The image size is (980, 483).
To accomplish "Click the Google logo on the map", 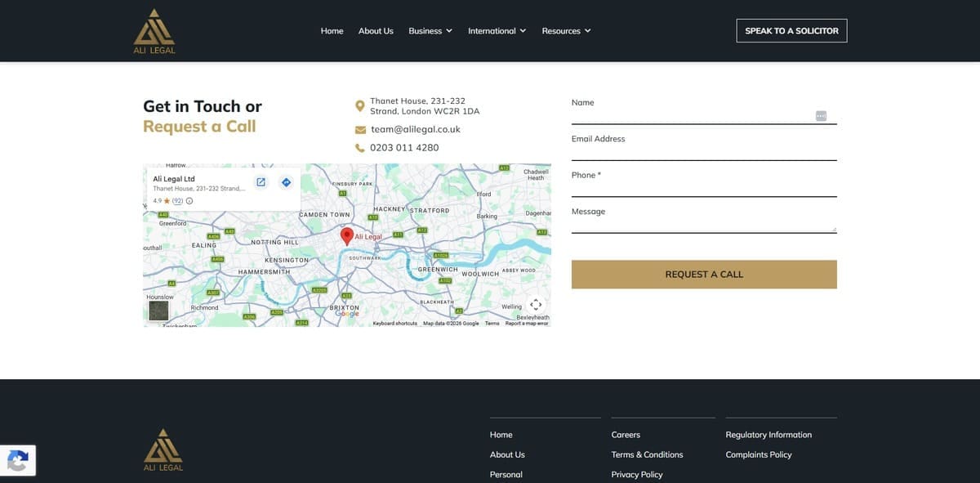I will [347, 314].
